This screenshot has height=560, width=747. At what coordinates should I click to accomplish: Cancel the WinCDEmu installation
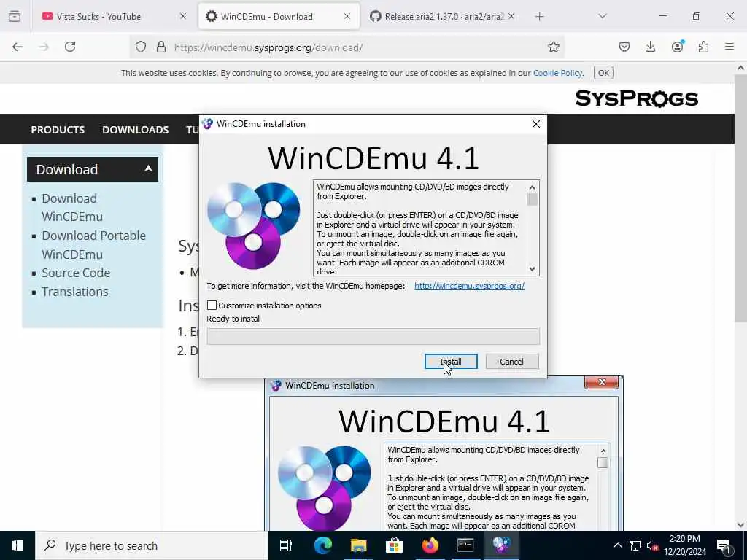tap(511, 362)
